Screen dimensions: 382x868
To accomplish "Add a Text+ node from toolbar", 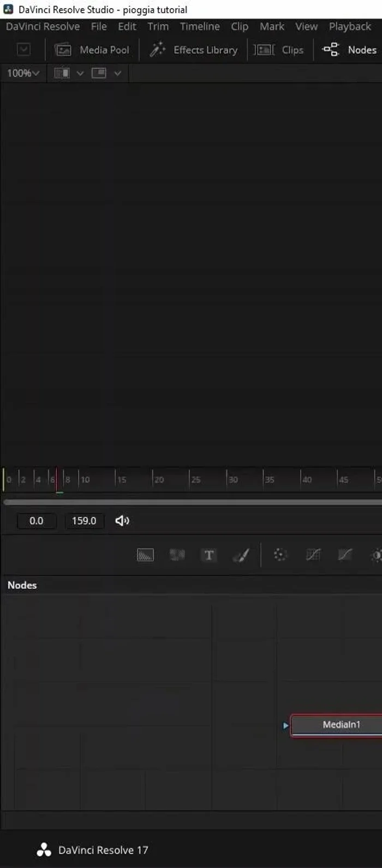I will click(208, 555).
